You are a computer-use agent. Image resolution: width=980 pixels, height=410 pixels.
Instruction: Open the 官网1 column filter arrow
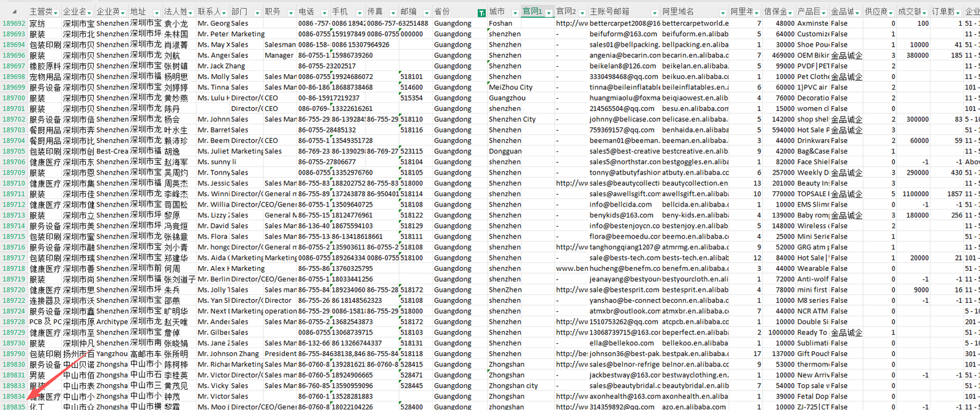click(549, 12)
